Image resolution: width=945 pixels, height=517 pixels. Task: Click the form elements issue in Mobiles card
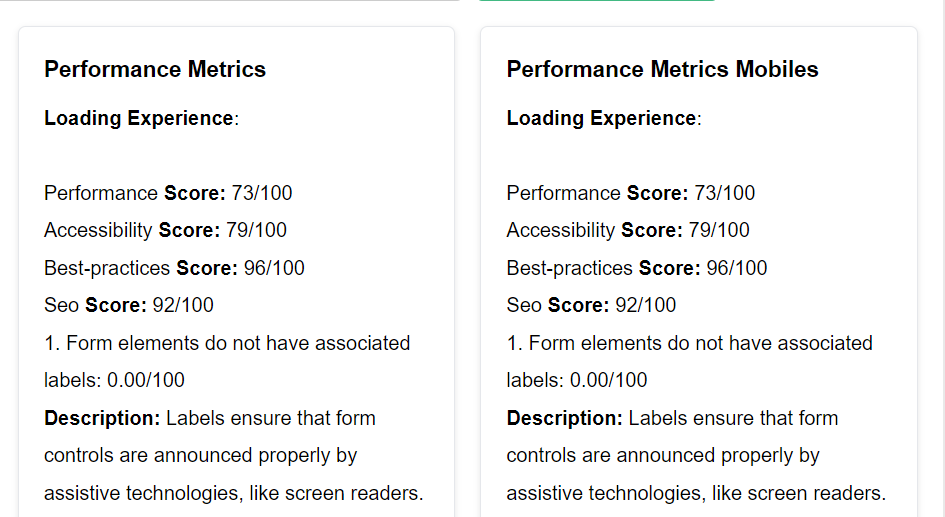pyautogui.click(x=690, y=343)
